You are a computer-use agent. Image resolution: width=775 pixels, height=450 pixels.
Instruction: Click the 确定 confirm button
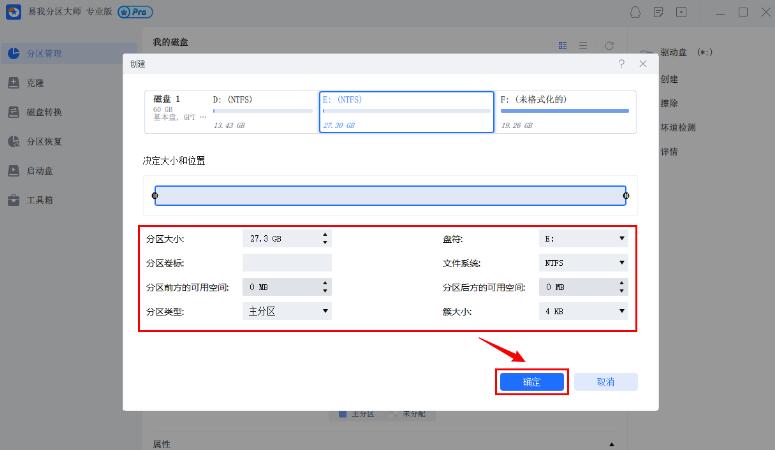(x=532, y=382)
